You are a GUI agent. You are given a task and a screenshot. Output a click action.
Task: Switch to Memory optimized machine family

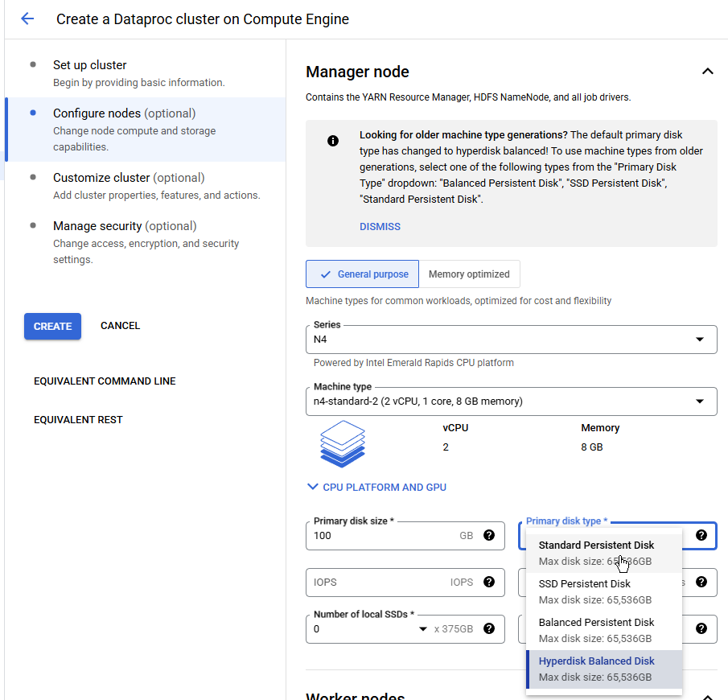(469, 274)
